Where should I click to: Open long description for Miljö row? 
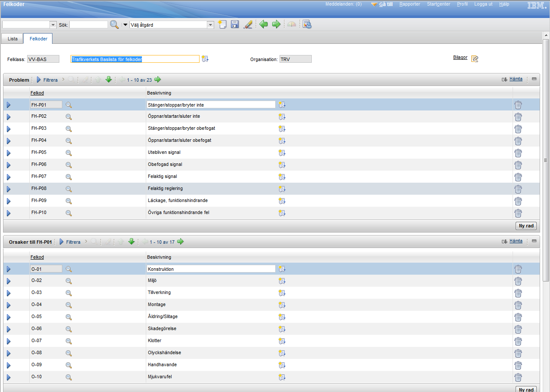coord(282,281)
